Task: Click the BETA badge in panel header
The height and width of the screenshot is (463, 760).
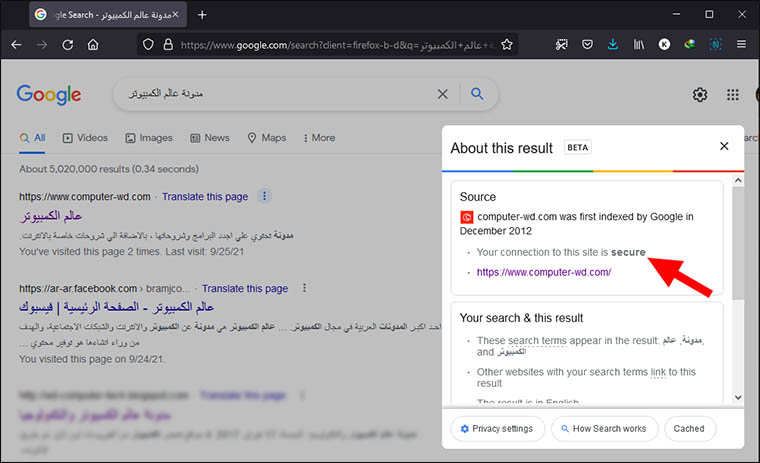Action: pos(578,147)
